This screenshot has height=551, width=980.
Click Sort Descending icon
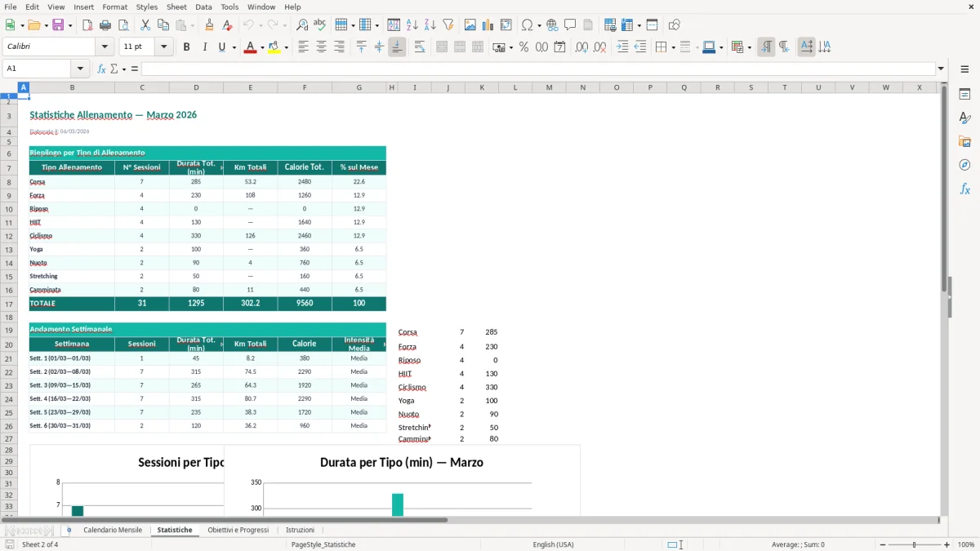point(430,25)
